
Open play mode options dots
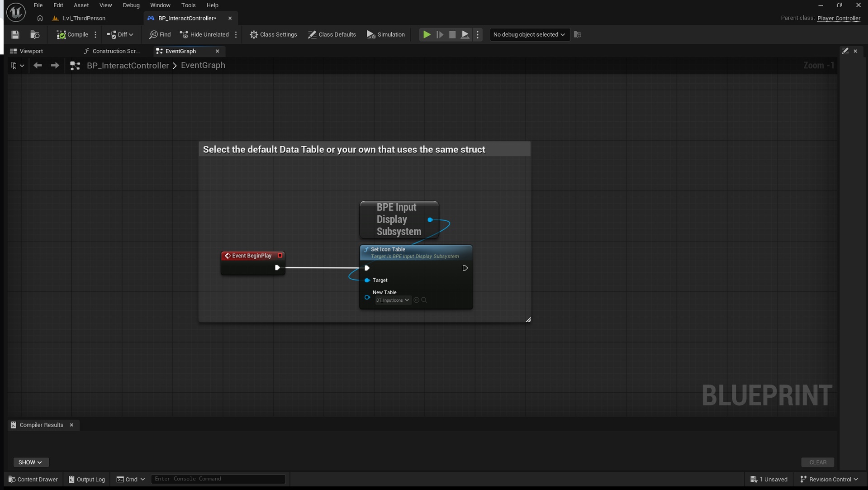point(478,34)
